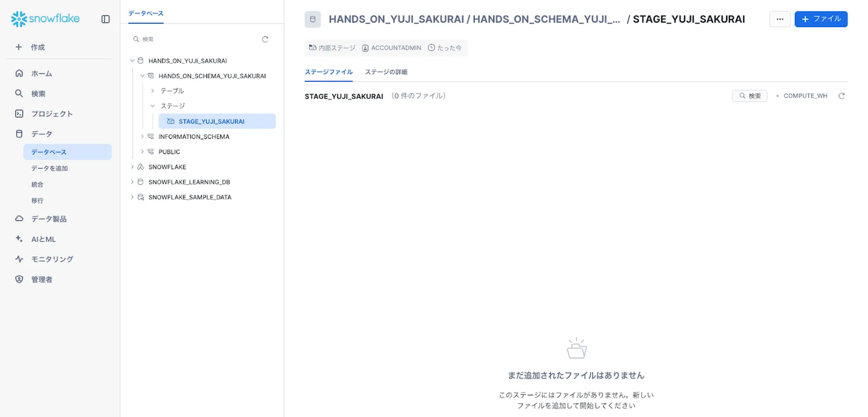
Task: Refresh the stage file list
Action: (x=841, y=96)
